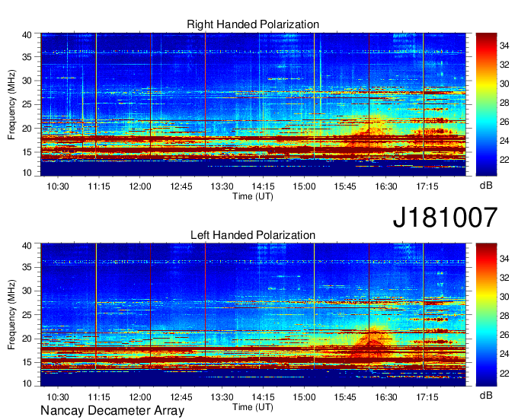Click the 15:00 time tick under Right Handed plot
This screenshot has width=518, height=420.
click(304, 186)
